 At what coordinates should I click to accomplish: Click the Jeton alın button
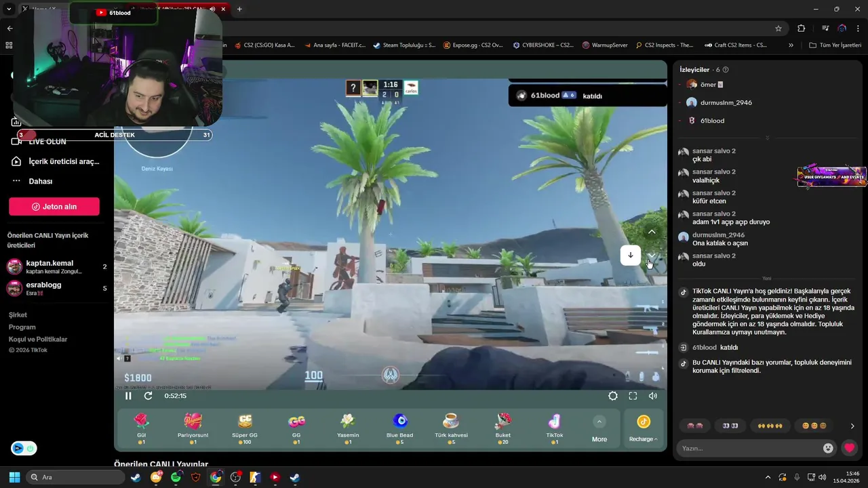54,207
